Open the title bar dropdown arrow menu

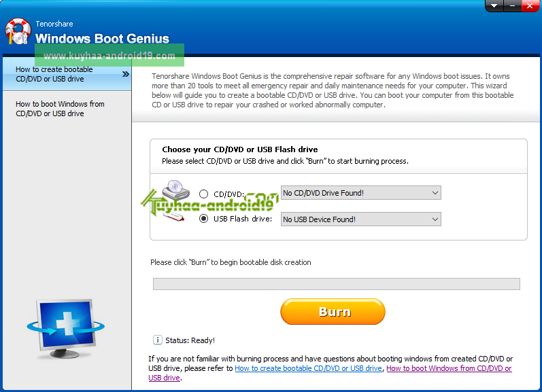point(494,6)
